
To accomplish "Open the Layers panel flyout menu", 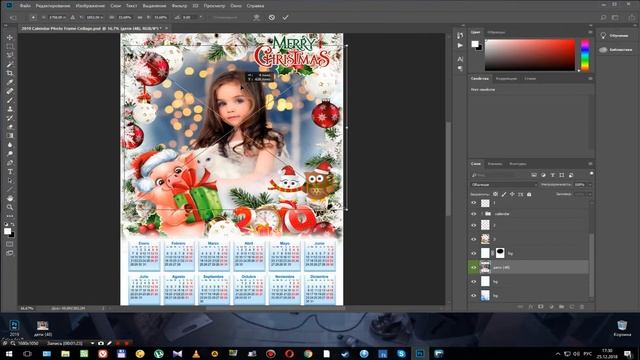I will [590, 164].
